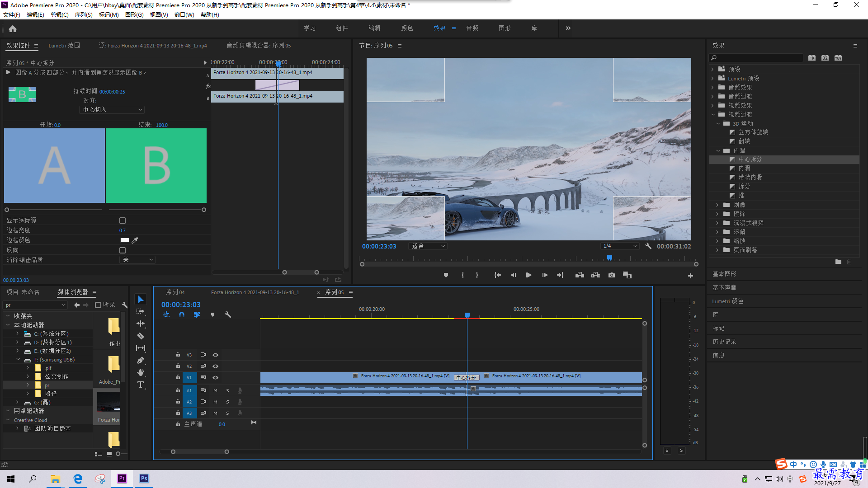Image resolution: width=868 pixels, height=488 pixels.
Task: Open the 消除锯齿品质 dropdown
Action: (x=137, y=260)
